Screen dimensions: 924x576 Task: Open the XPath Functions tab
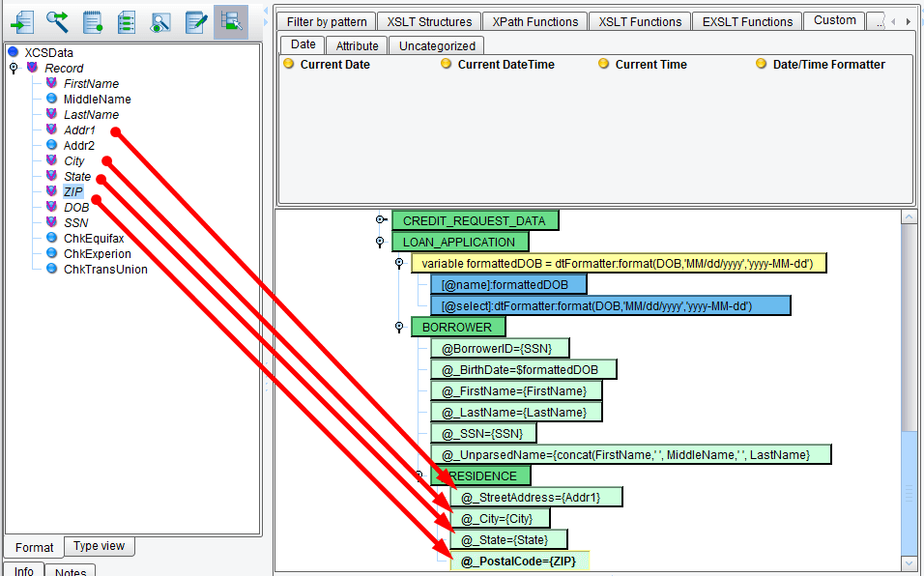535,22
